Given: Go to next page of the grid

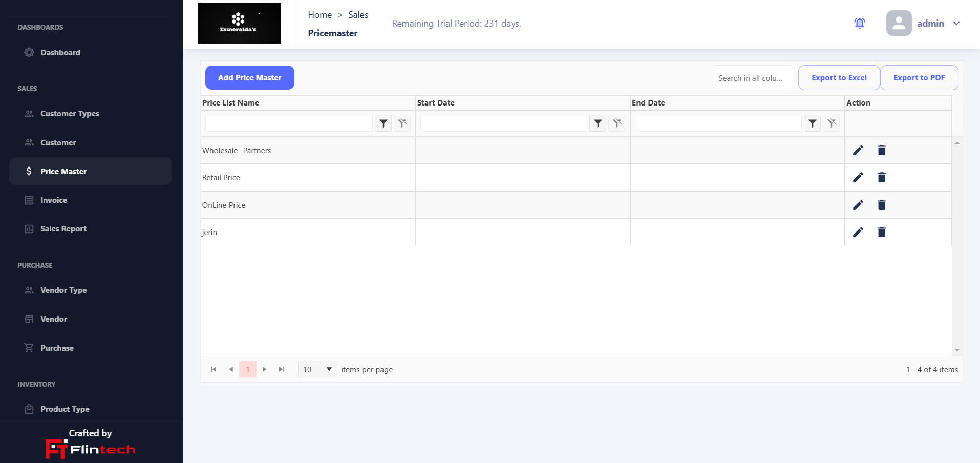Looking at the screenshot, I should point(264,369).
